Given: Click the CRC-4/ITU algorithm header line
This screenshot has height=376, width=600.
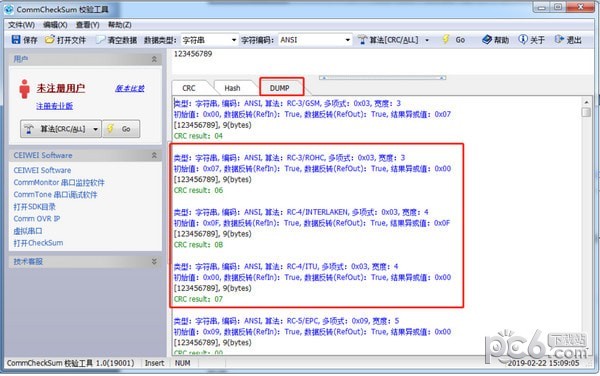Looking at the screenshot, I should 286,266.
